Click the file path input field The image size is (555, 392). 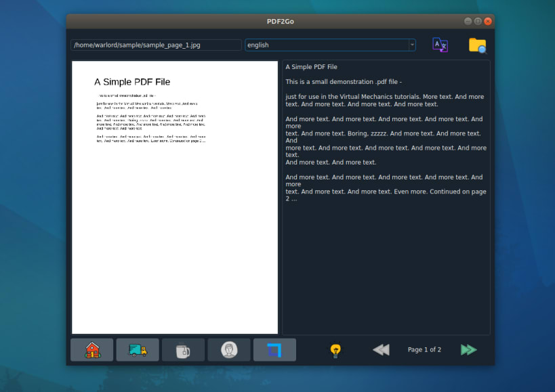[x=156, y=45]
